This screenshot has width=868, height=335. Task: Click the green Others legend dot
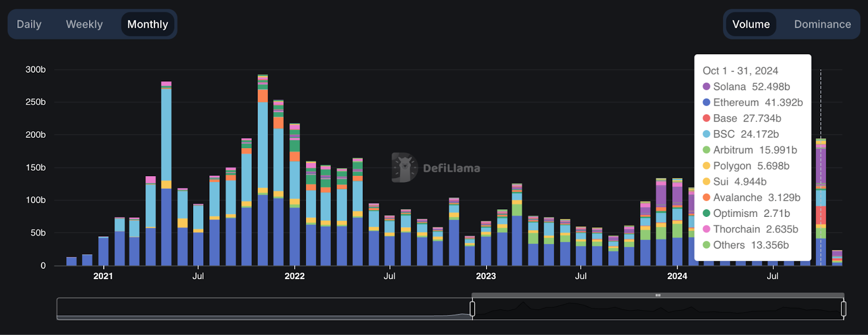point(706,245)
